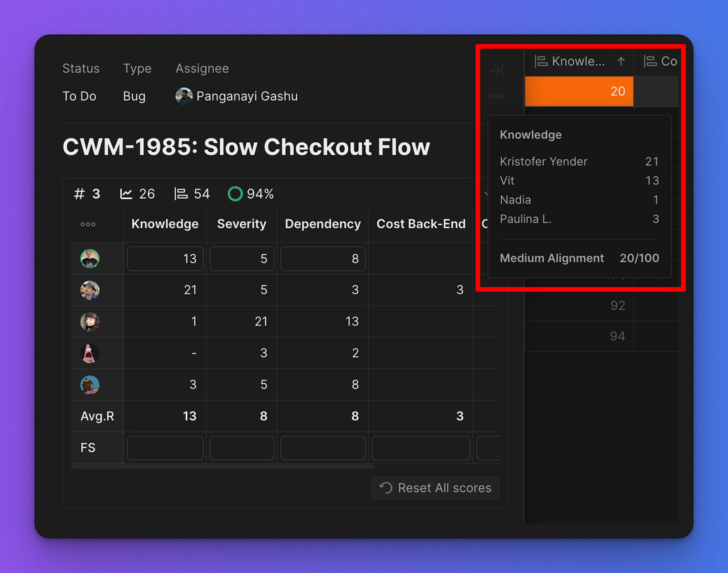
Task: Click the Reset All scores button
Action: pyautogui.click(x=435, y=488)
